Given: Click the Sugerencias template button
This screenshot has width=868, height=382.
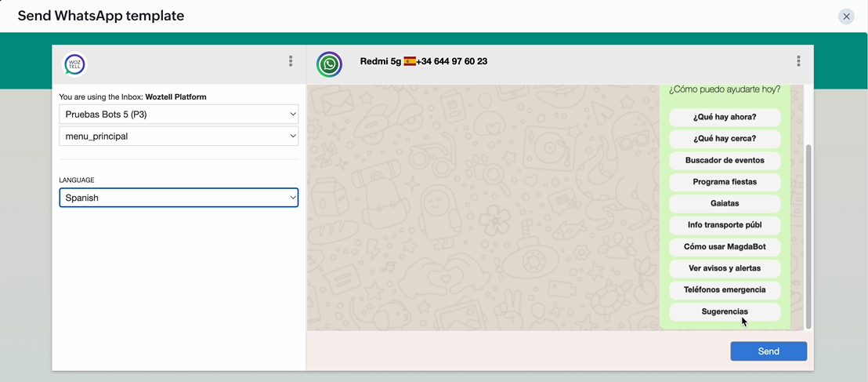Looking at the screenshot, I should 725,312.
